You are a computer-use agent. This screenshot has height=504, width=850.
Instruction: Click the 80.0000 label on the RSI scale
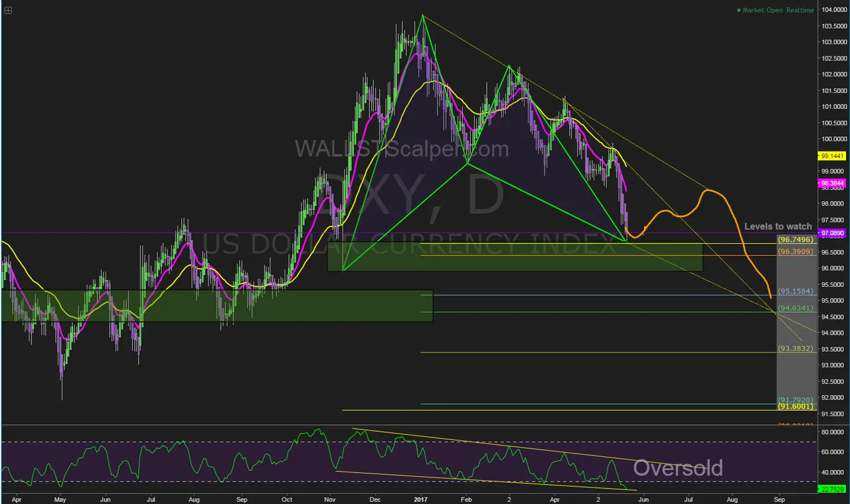tap(834, 432)
